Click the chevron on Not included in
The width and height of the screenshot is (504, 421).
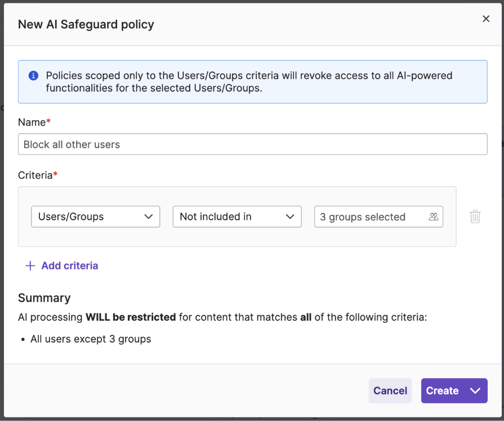(290, 216)
